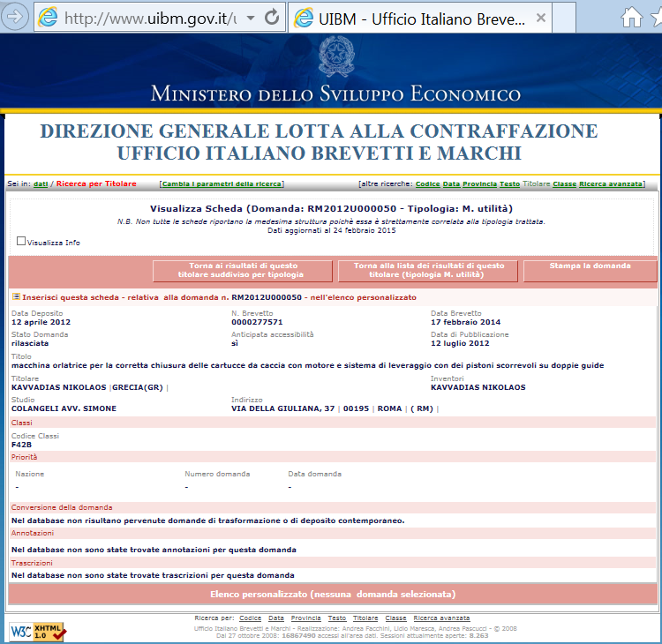Image resolution: width=662 pixels, height=644 pixels.
Task: Open top 'Codice' search link
Action: (428, 184)
